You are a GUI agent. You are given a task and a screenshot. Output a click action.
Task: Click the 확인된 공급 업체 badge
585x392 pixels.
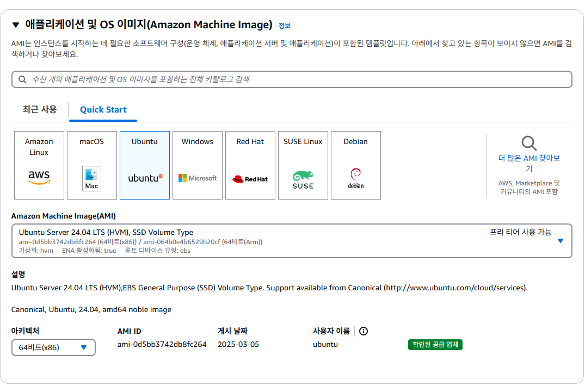tap(435, 345)
